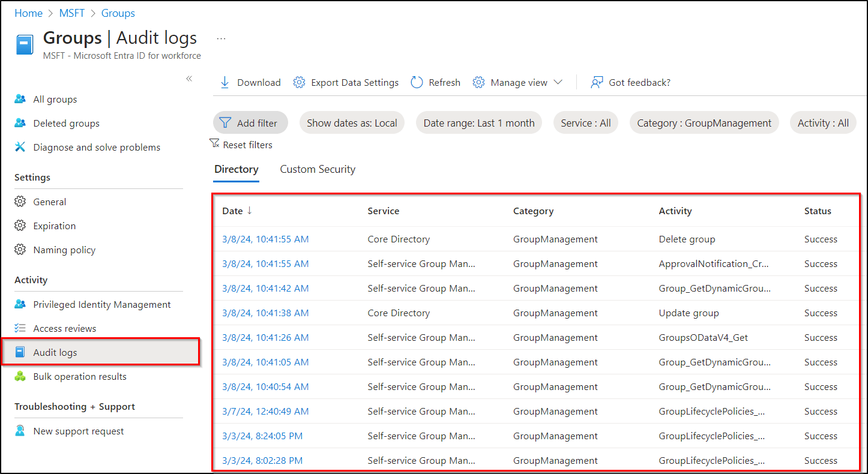This screenshot has width=868, height=474.
Task: Open log entry 3/8/24, 10:40:54 AM
Action: [265, 386]
